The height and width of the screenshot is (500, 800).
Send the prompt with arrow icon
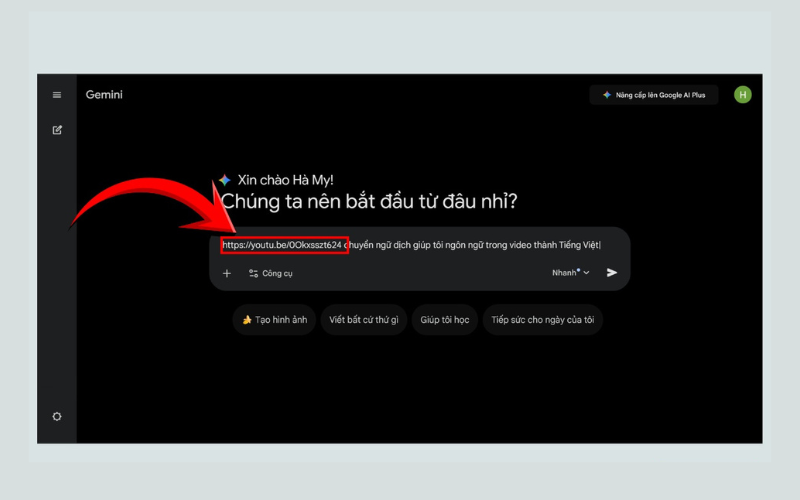point(612,272)
